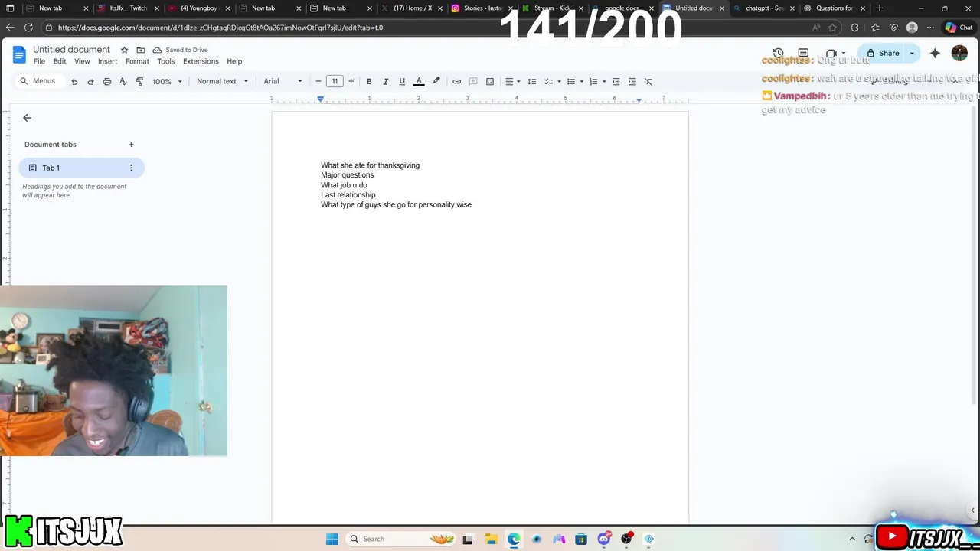The image size is (980, 551).
Task: Open the File menu
Action: coord(39,61)
